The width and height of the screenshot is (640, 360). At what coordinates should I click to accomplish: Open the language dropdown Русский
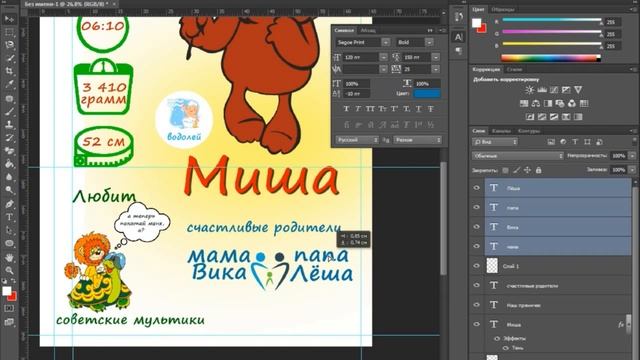tap(357, 140)
